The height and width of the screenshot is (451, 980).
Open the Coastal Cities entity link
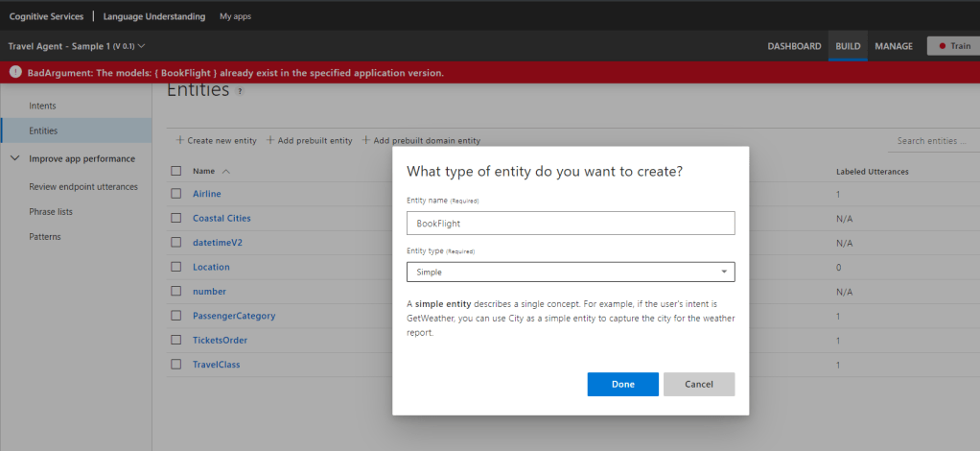[x=222, y=218]
